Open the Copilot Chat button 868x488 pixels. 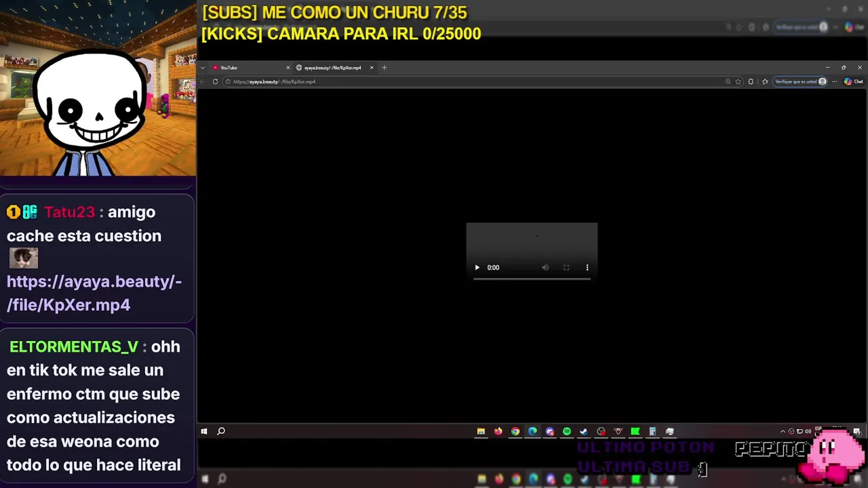pyautogui.click(x=853, y=81)
